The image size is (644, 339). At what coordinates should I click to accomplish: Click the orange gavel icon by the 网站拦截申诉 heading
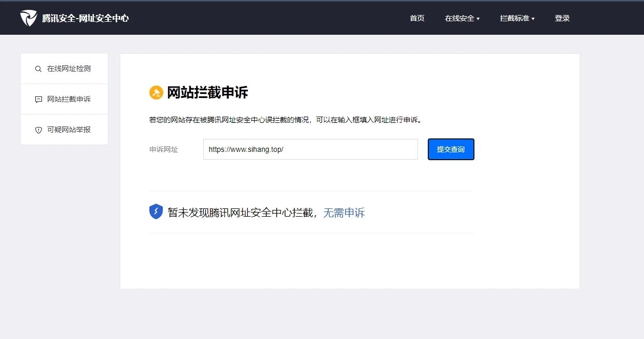tap(156, 93)
